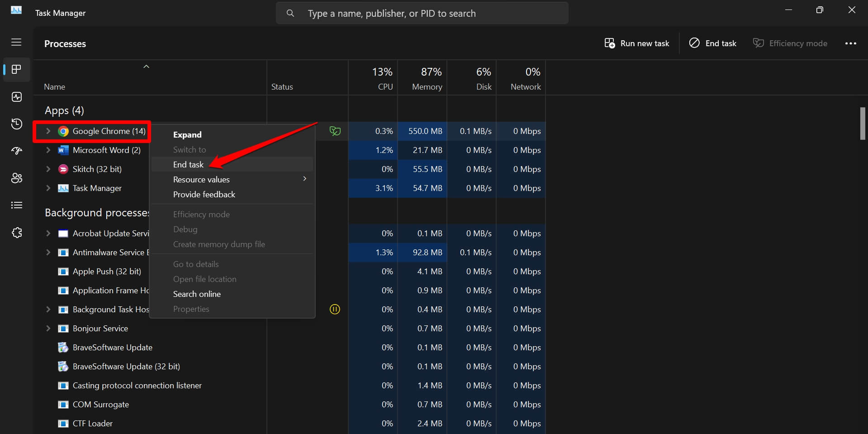Click the efficiency mode leaf icon for Chrome
868x434 pixels.
[x=335, y=131]
